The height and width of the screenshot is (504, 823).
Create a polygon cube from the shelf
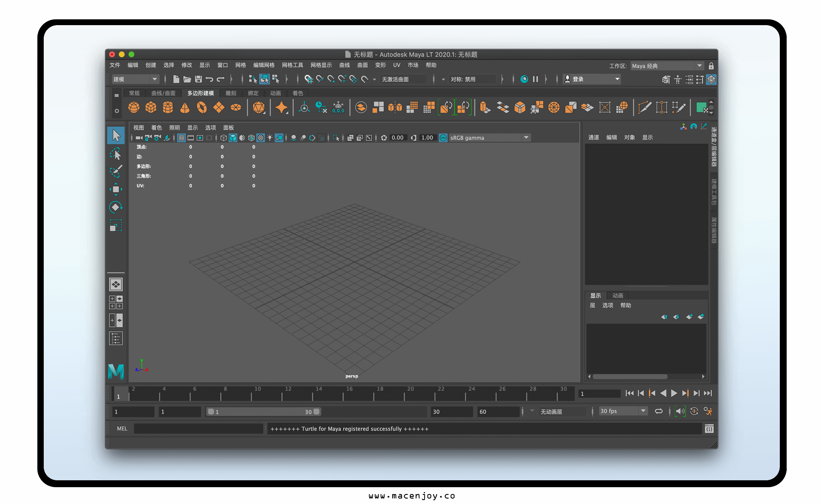point(151,107)
